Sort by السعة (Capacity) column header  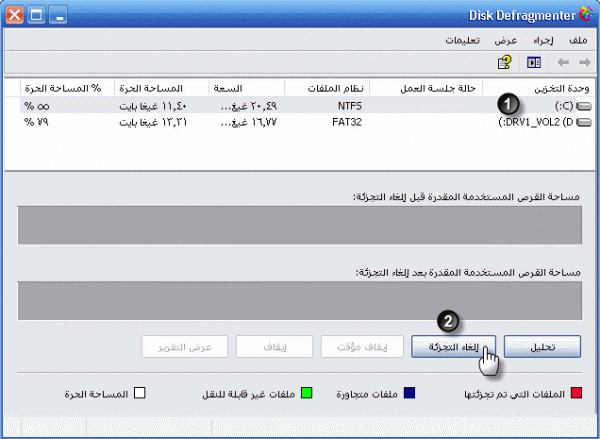point(247,88)
